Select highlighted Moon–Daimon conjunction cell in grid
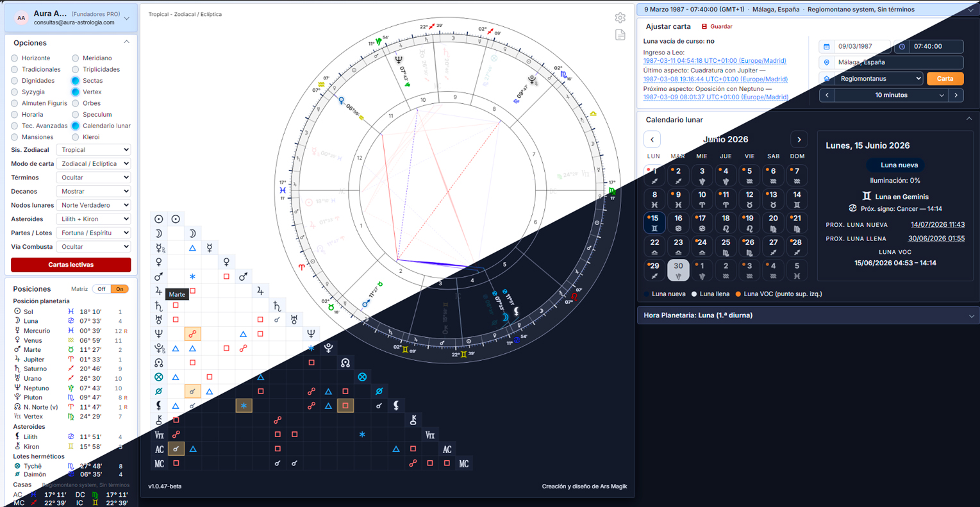This screenshot has width=980, height=507. 192,392
